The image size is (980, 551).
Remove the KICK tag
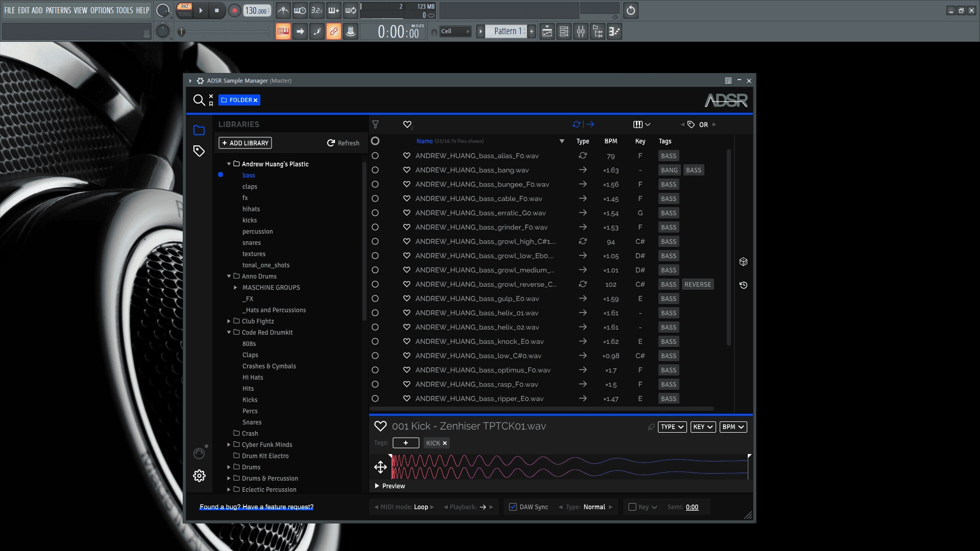point(445,443)
